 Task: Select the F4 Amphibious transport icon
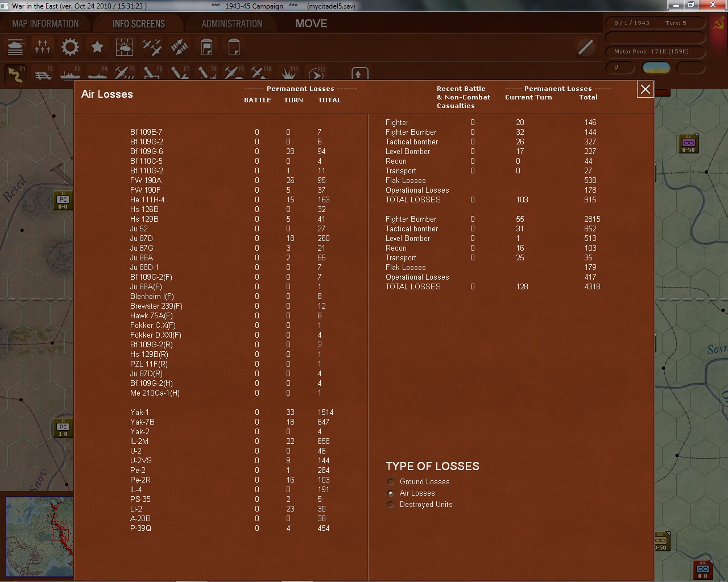97,74
